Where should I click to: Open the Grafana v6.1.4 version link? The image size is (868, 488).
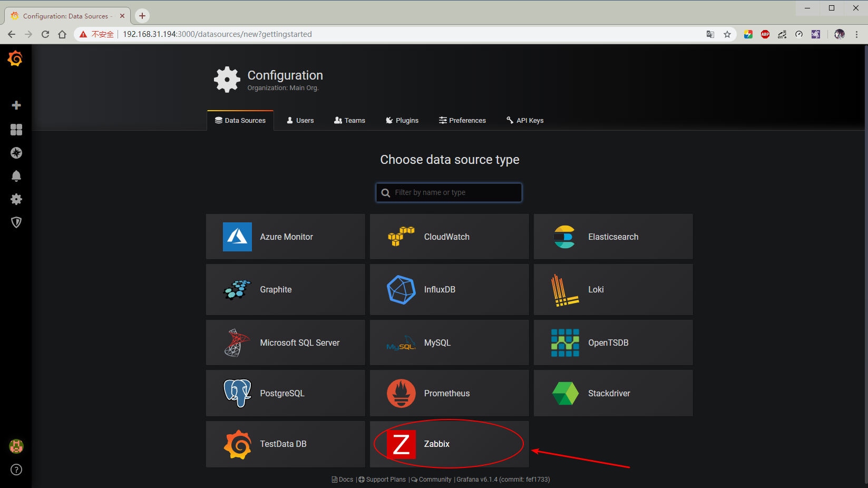point(503,480)
